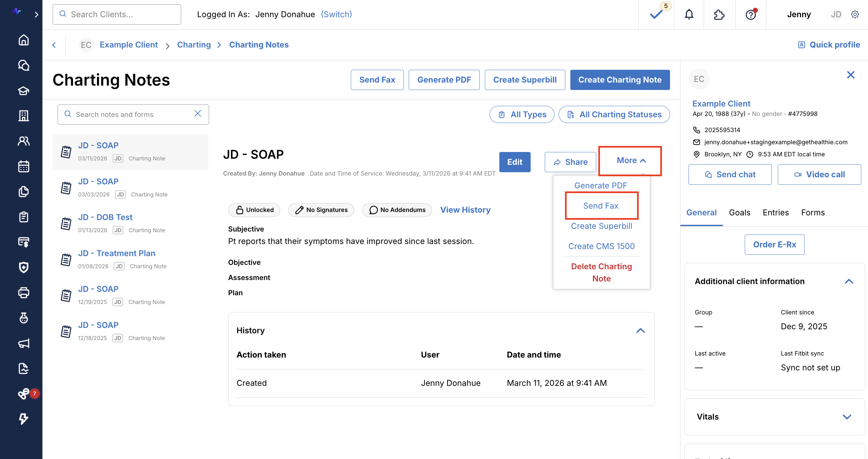Click the No Addendums badge
The image size is (868, 459).
coord(397,210)
